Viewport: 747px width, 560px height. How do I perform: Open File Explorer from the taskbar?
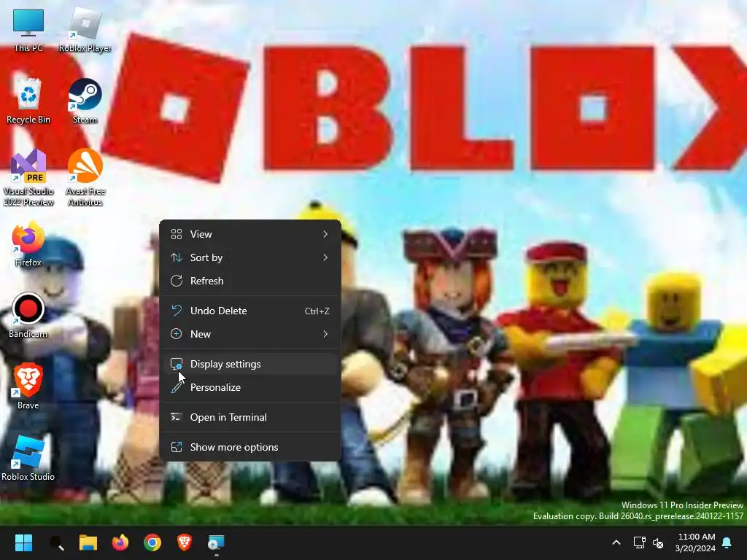(x=88, y=542)
